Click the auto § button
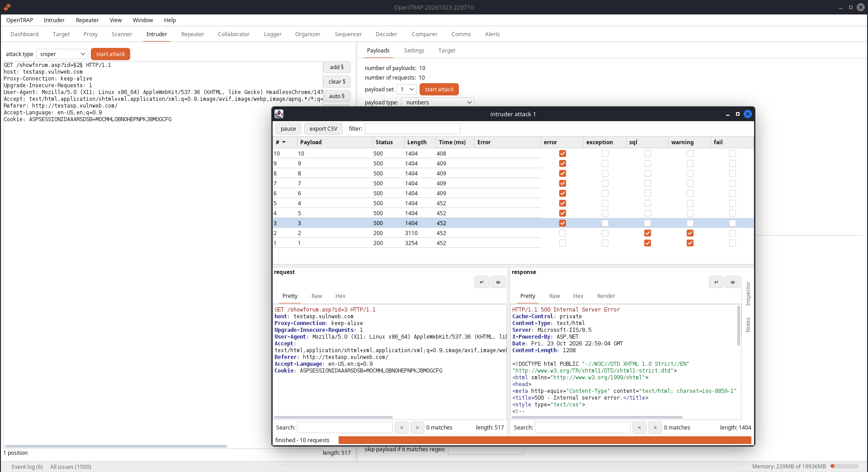 click(x=337, y=96)
